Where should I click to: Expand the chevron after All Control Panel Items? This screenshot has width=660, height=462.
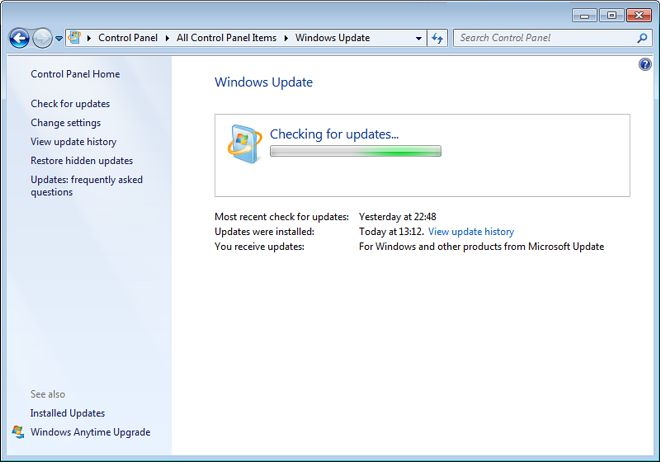pyautogui.click(x=286, y=38)
